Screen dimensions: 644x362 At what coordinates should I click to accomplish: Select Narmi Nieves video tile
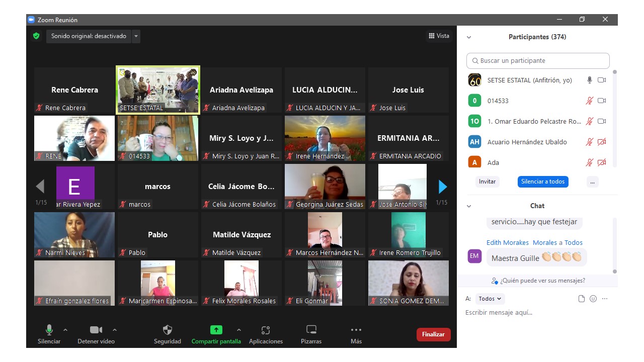[x=74, y=235]
